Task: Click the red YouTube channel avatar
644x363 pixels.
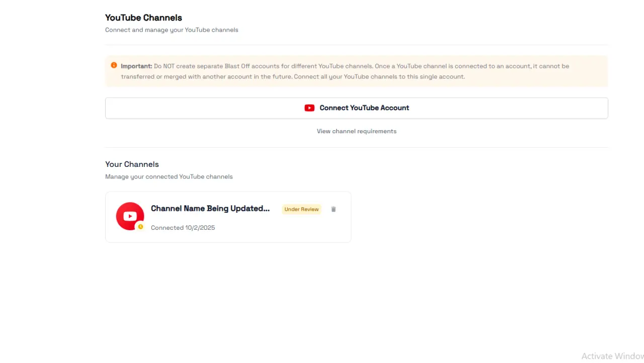Action: (130, 216)
